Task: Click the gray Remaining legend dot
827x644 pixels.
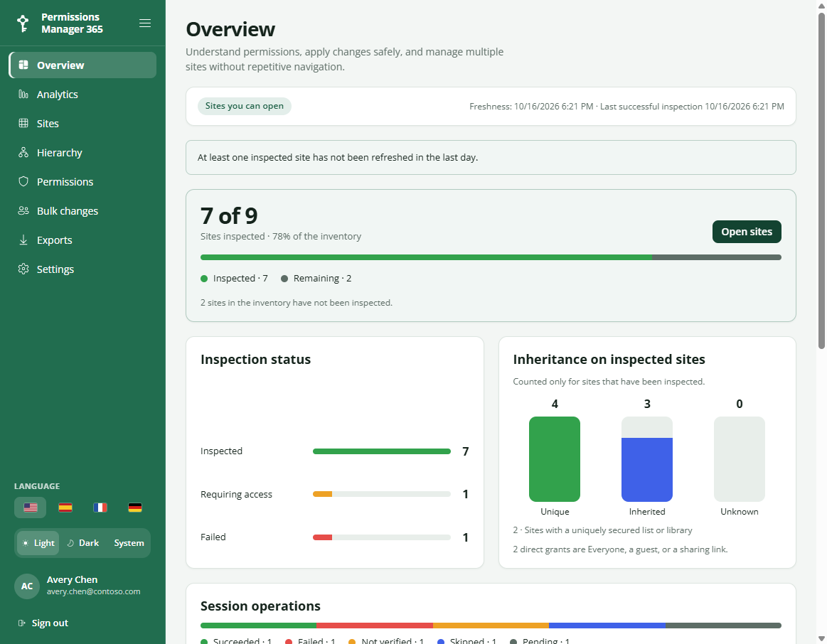Action: point(284,278)
